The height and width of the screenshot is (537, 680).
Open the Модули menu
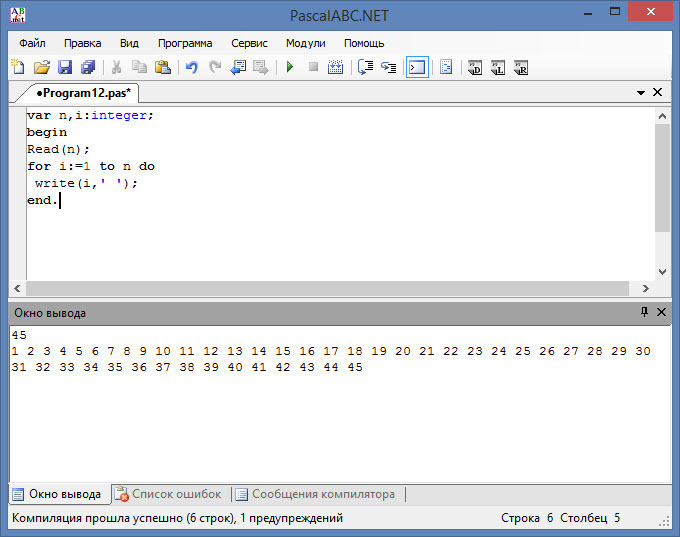point(306,43)
